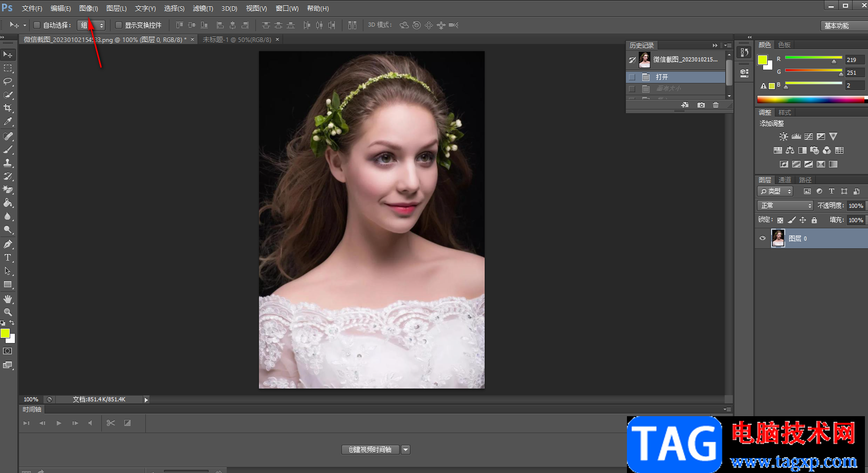Enable the 显示变换控件 checkbox
Viewport: 868px width, 473px height.
pyautogui.click(x=119, y=25)
